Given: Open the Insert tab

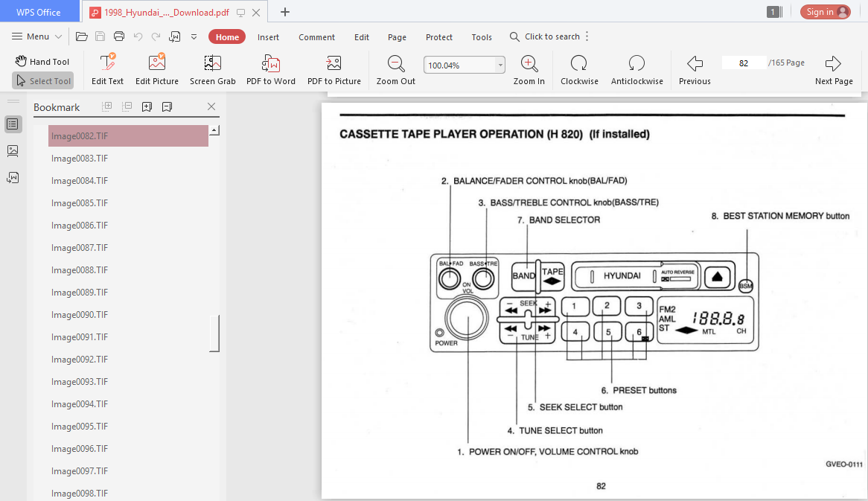Looking at the screenshot, I should [268, 37].
